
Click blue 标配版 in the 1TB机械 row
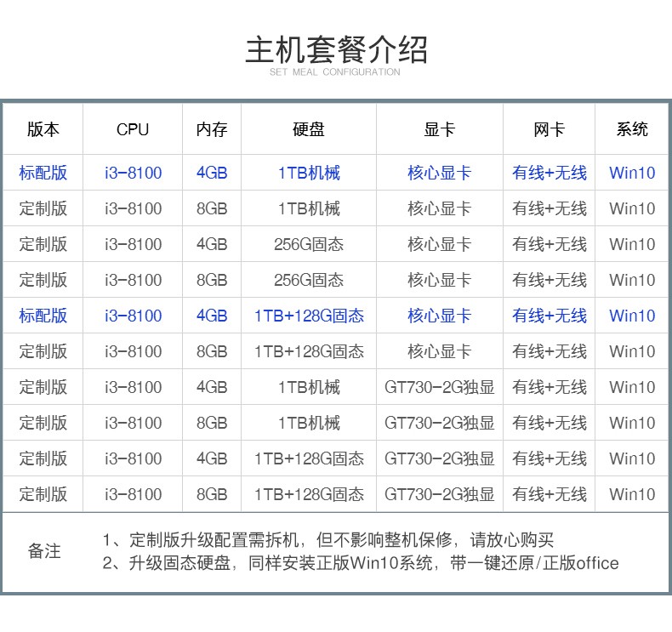tap(43, 173)
